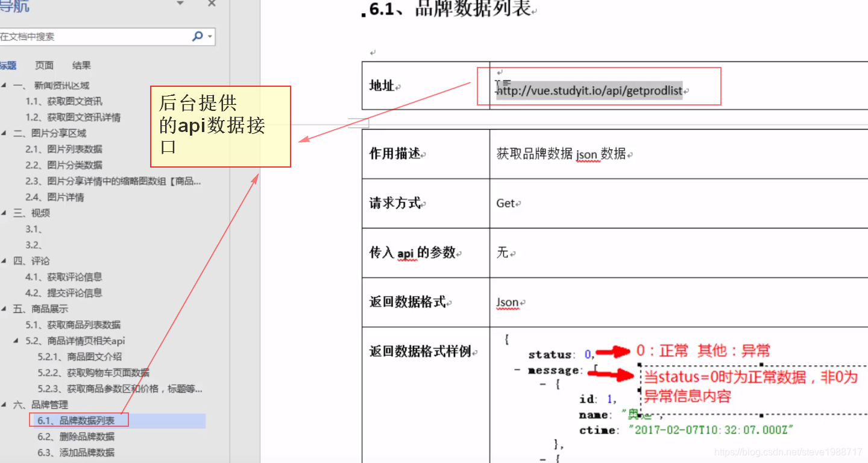The height and width of the screenshot is (463, 868).
Task: Collapse the 三、视频 section
Action: (4, 213)
